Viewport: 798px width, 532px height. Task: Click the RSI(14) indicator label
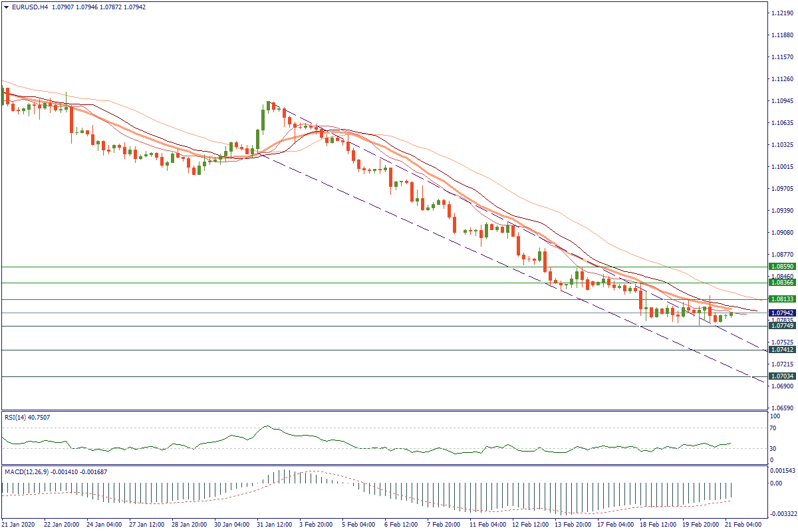18,417
